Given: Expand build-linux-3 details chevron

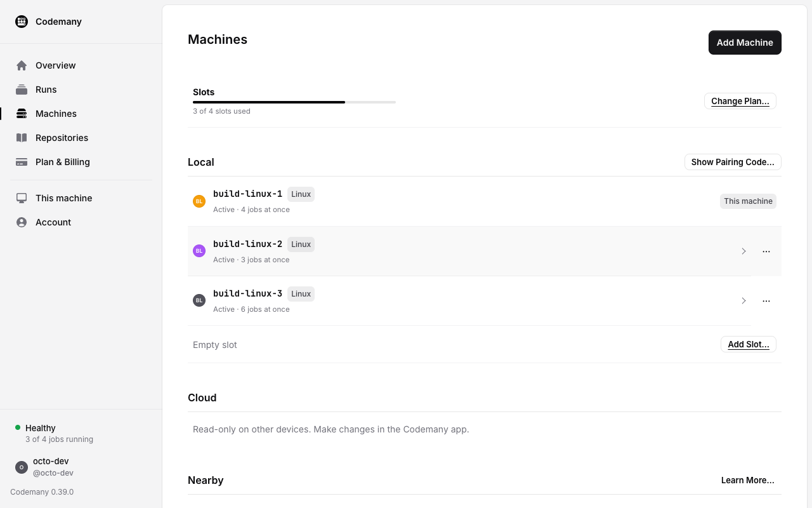Looking at the screenshot, I should (x=743, y=301).
